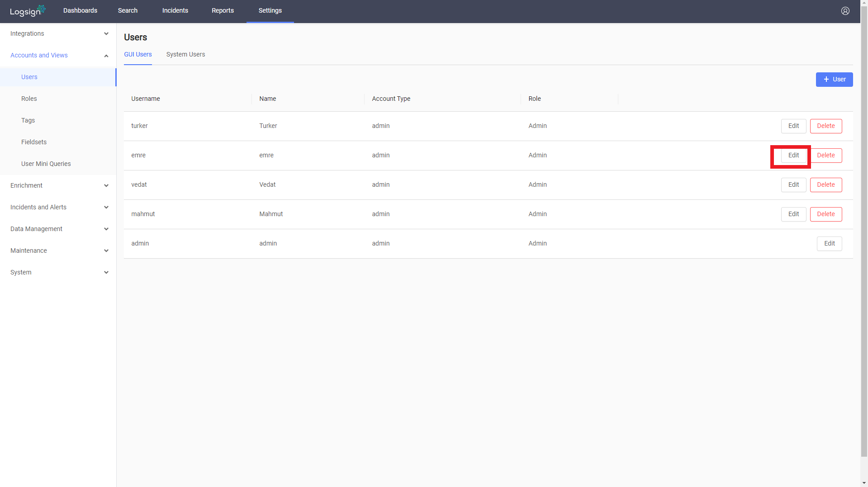
Task: Click the Name column header
Action: click(x=268, y=99)
